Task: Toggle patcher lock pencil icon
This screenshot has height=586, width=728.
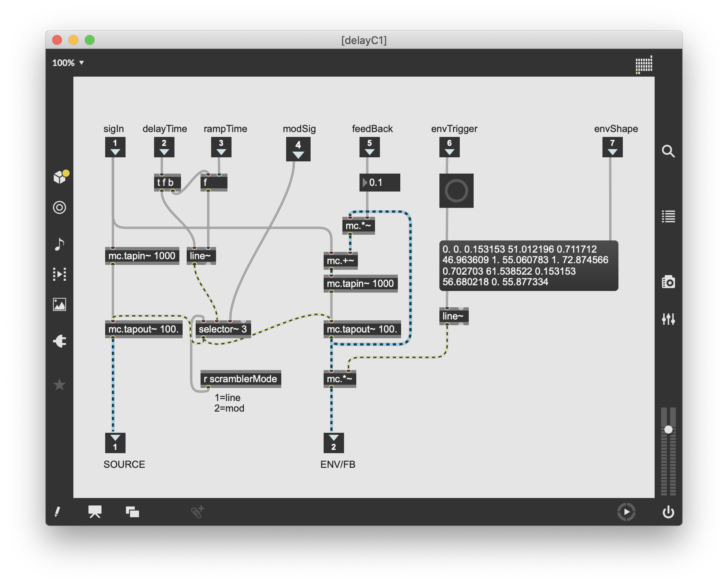Action: click(x=57, y=512)
